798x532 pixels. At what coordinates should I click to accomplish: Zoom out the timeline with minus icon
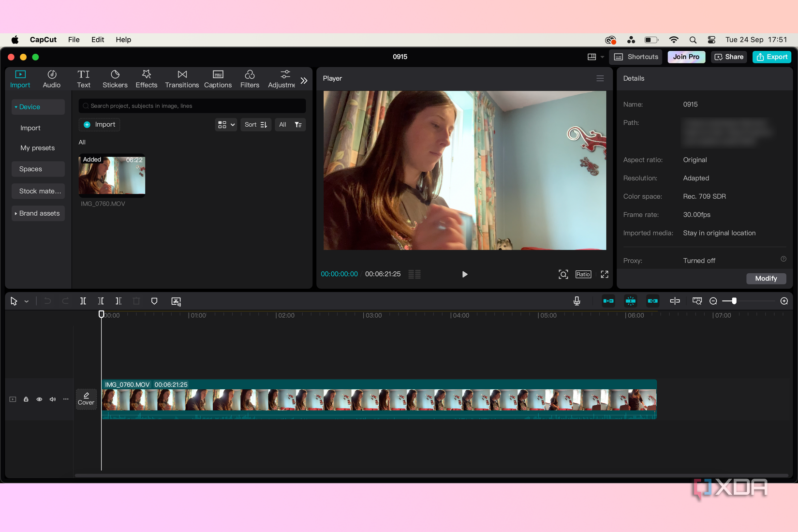pos(713,301)
